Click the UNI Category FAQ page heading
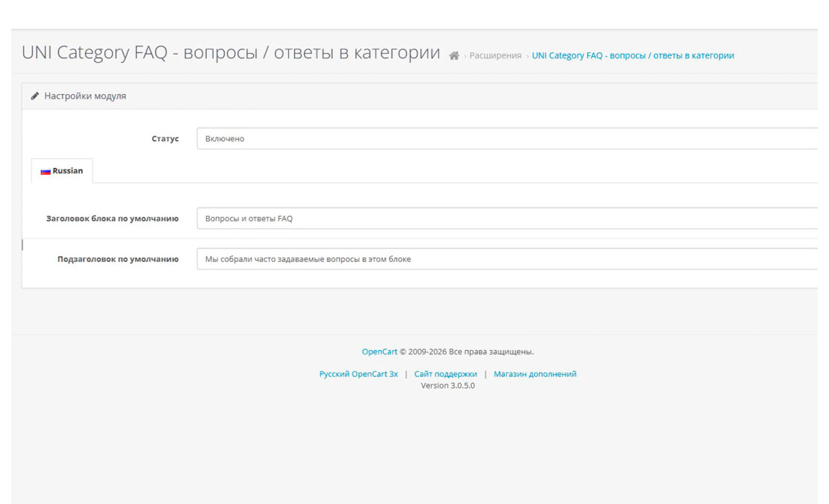829x504 pixels. click(x=232, y=52)
